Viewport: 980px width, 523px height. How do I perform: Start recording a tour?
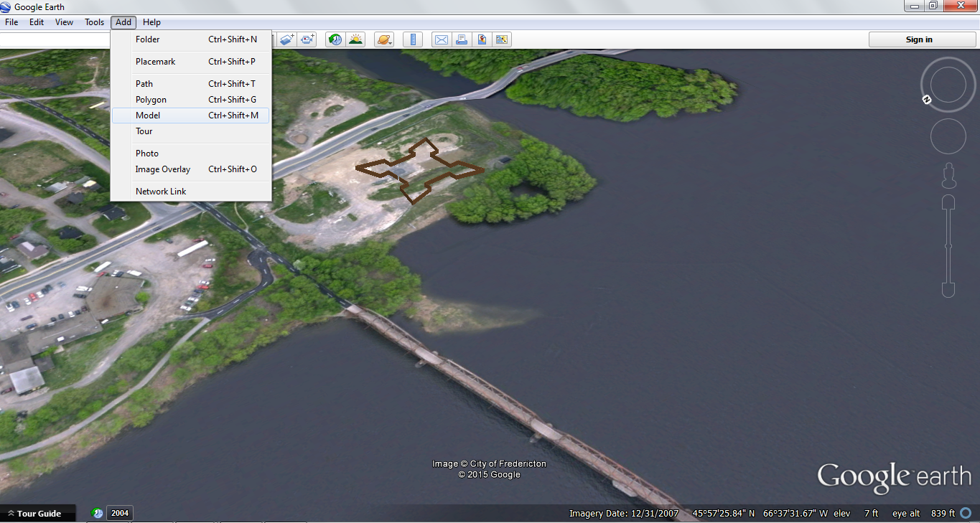pos(307,39)
